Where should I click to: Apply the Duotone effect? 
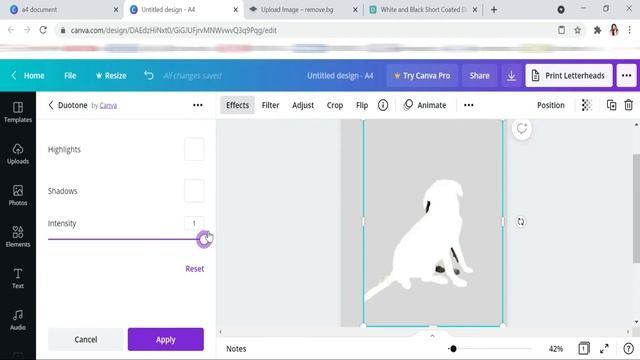pyautogui.click(x=166, y=339)
